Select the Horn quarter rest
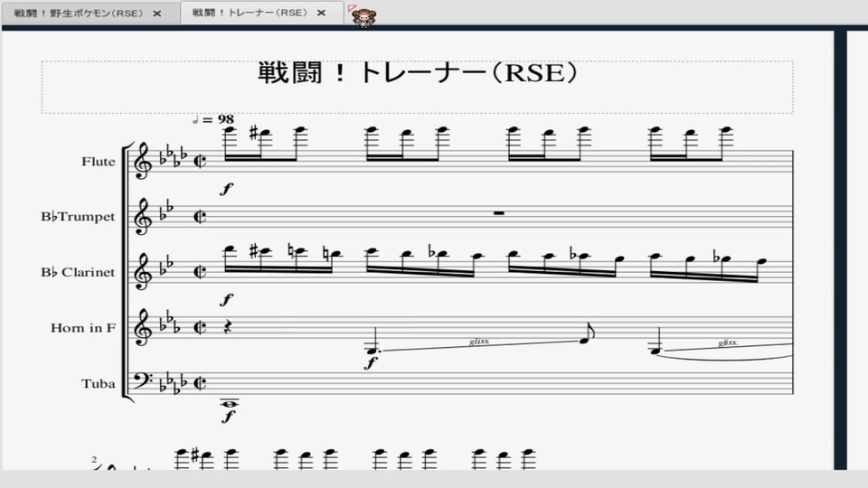Screen dimensions: 868x488 coord(228,327)
